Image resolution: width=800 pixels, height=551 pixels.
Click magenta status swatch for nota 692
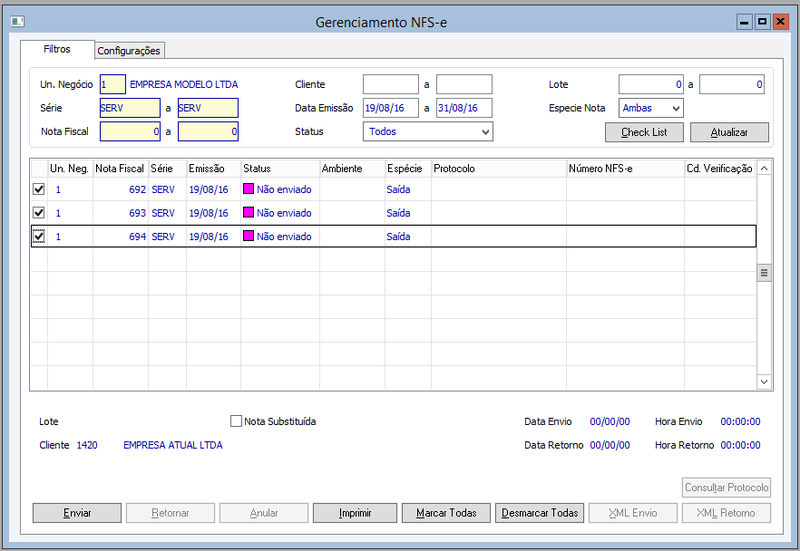(249, 187)
